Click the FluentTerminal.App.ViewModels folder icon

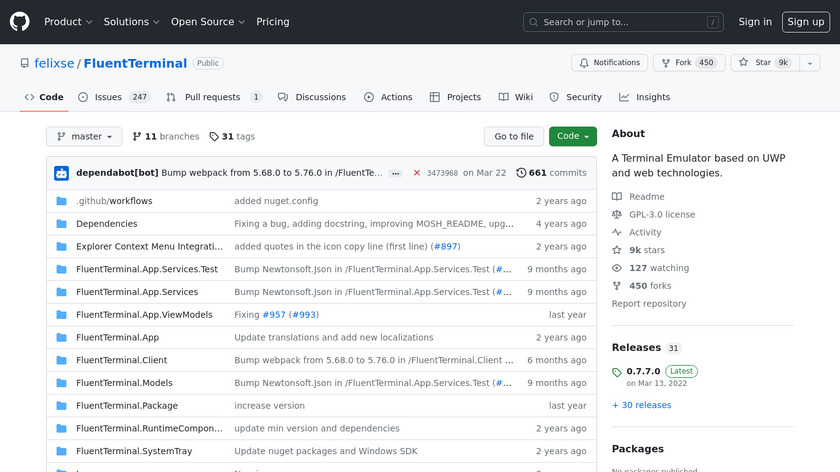62,314
